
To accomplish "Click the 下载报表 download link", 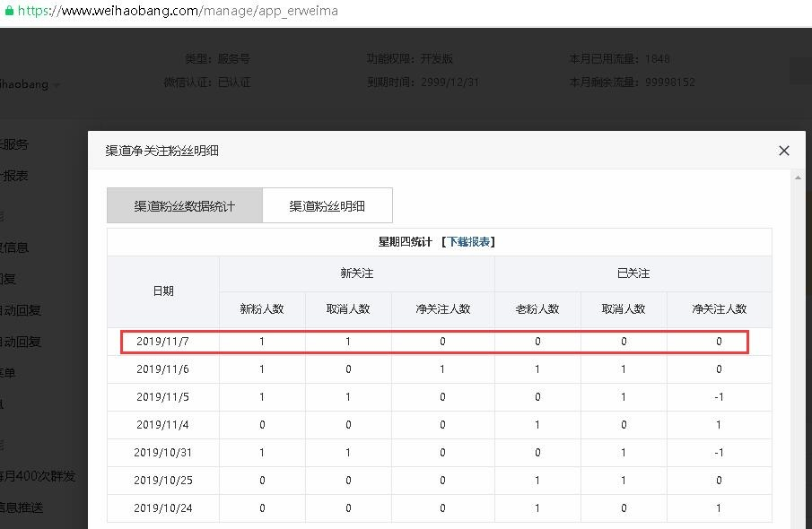I will tap(468, 242).
